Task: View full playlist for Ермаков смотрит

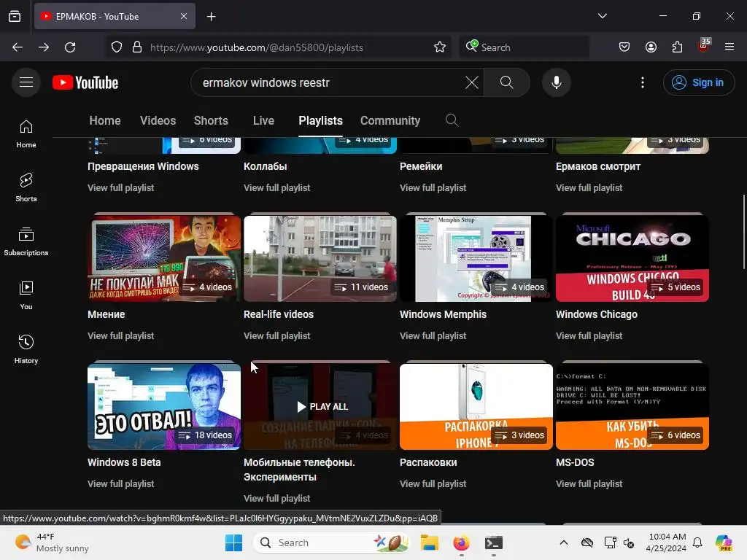Action: point(589,188)
